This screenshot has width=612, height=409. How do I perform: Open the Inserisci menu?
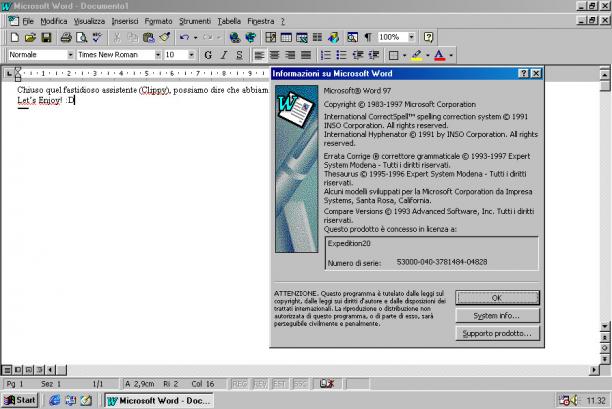tap(125, 21)
